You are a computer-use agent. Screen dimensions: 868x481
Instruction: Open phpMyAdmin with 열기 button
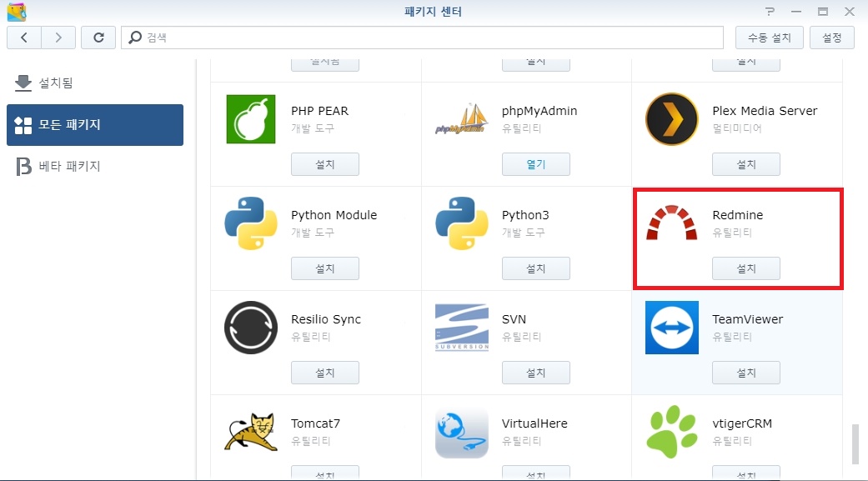536,164
